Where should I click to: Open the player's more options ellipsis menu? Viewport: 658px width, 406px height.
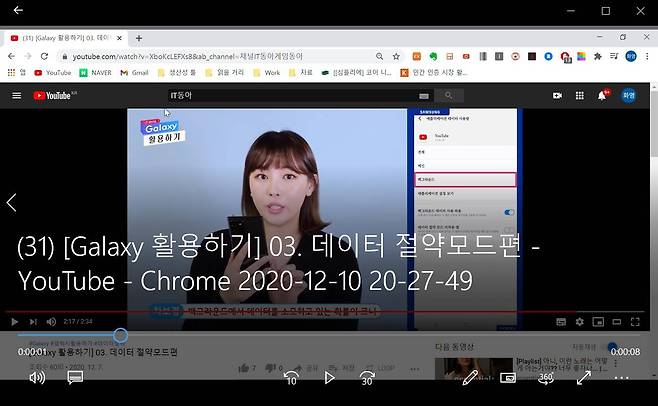621,378
